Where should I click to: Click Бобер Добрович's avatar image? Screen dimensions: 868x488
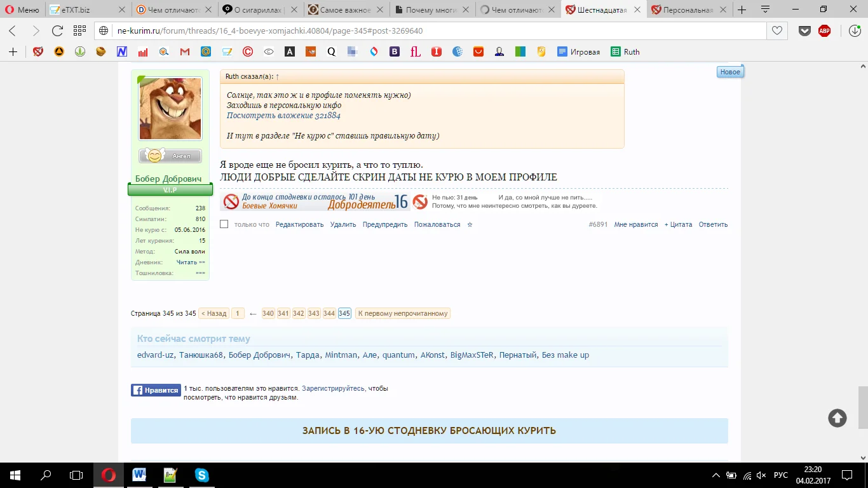170,109
